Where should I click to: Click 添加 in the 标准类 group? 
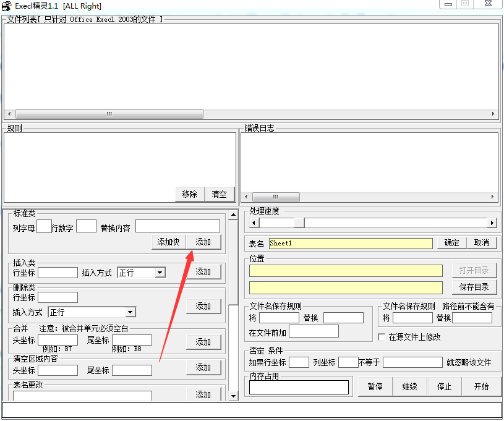[x=203, y=242]
